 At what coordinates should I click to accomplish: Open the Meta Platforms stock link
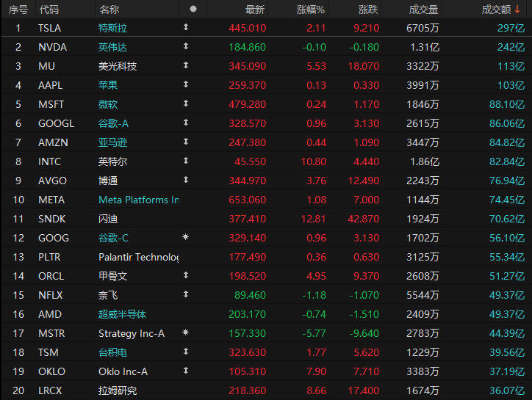(139, 200)
